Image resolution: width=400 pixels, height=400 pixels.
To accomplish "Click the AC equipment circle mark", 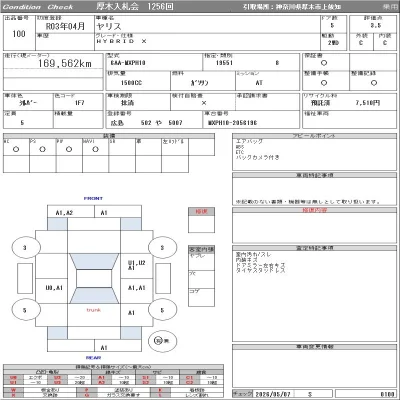I will pos(16,149).
